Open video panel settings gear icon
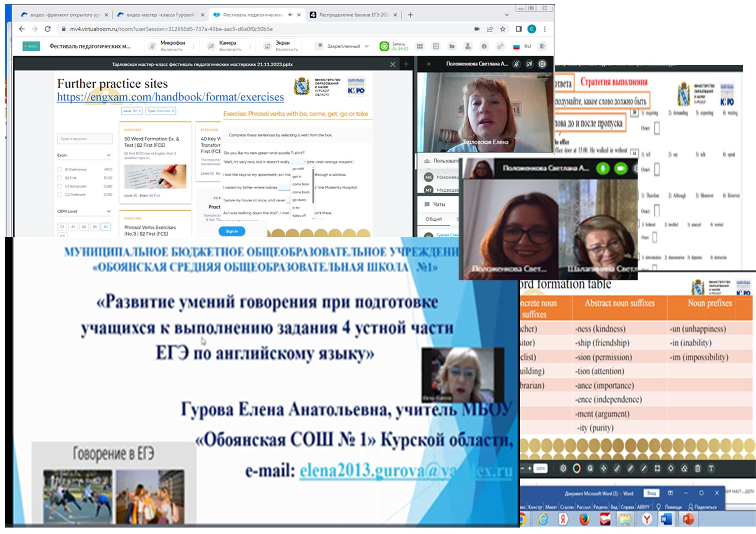 542,64
